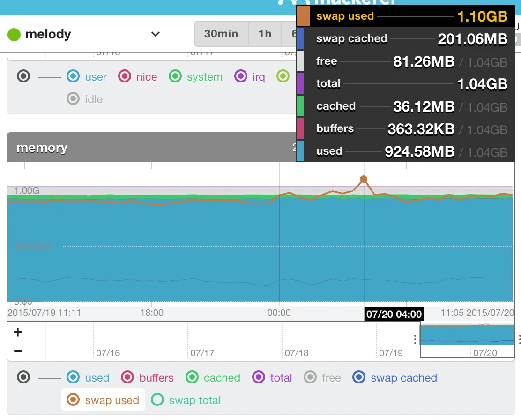Click the zoom out minus icon
Viewport: 521px width, 420px height.
(18, 351)
